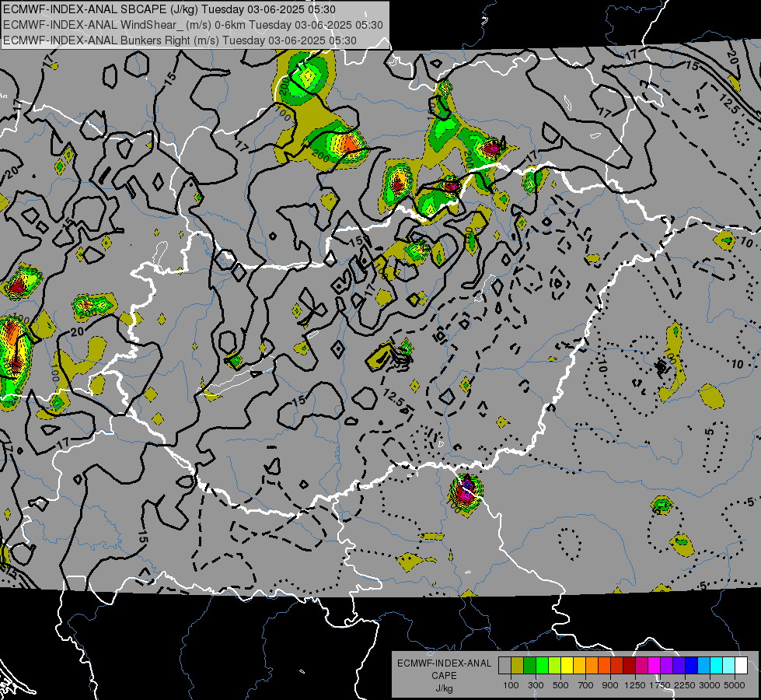Click the "CAPE" label in the legend
The width and height of the screenshot is (761, 700).
click(444, 676)
